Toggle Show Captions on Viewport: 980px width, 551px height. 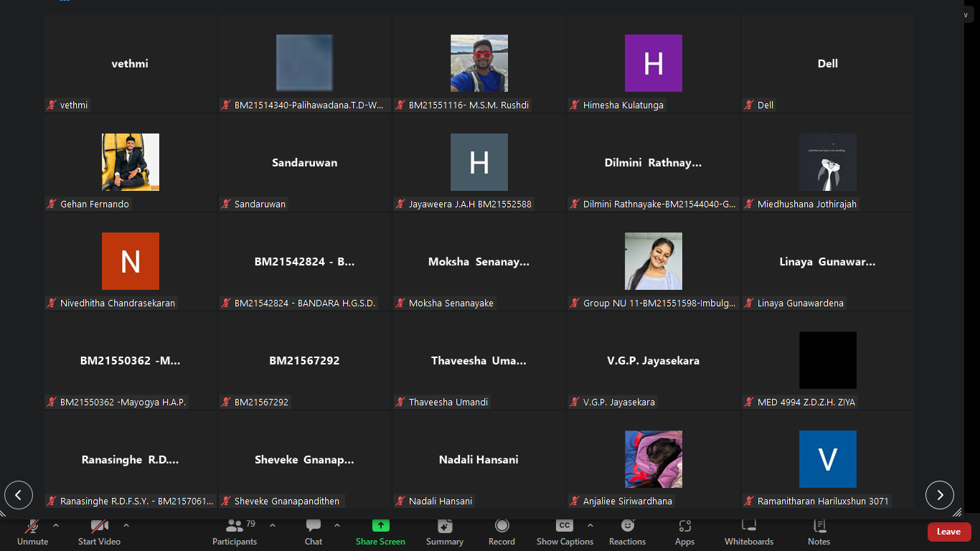point(565,532)
